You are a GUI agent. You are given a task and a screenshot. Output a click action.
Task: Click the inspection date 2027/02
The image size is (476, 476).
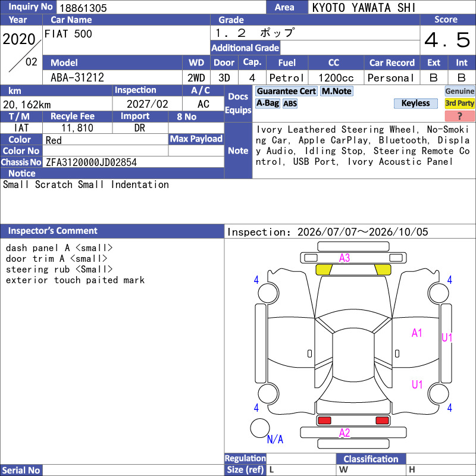tap(147, 104)
